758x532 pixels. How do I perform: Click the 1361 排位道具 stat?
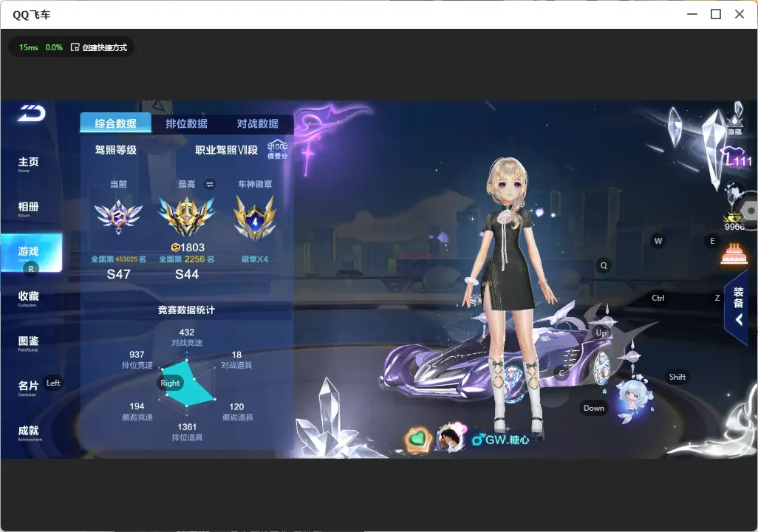click(187, 432)
